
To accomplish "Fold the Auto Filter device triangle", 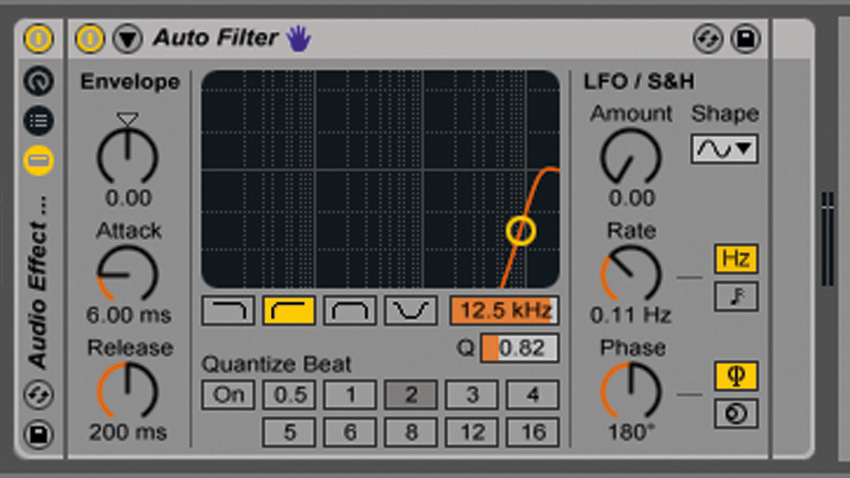I will [x=127, y=38].
